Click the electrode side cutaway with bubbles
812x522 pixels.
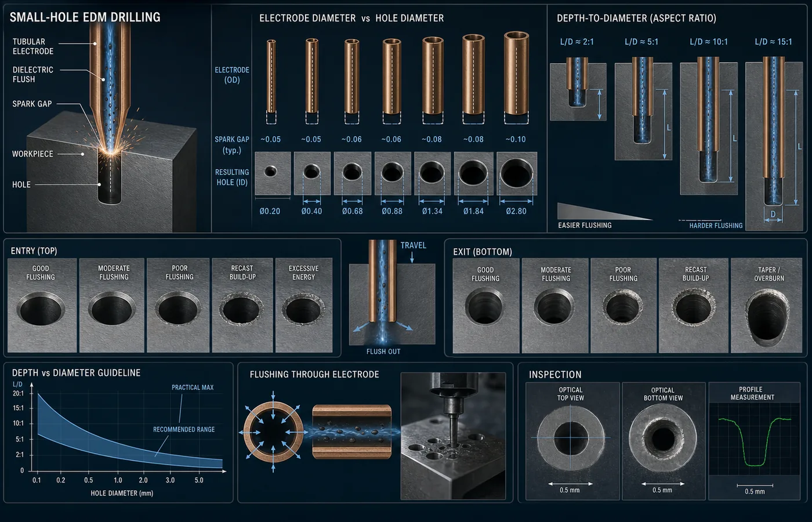pos(352,432)
